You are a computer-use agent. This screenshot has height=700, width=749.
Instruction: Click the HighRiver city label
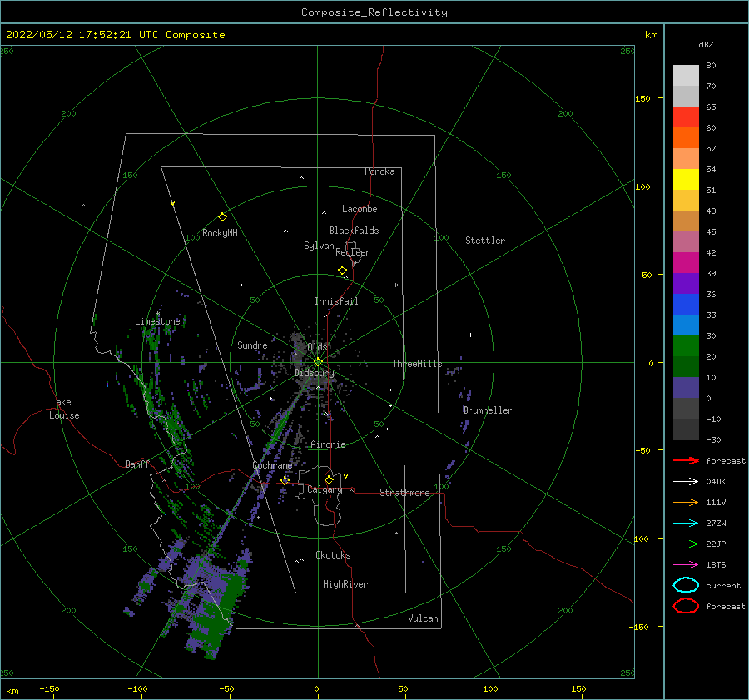(345, 584)
